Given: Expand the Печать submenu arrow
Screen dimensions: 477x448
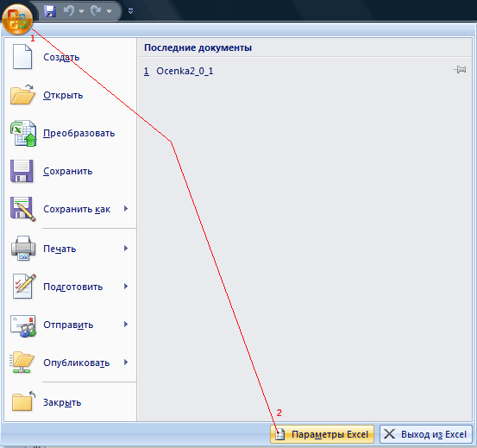Looking at the screenshot, I should (126, 249).
